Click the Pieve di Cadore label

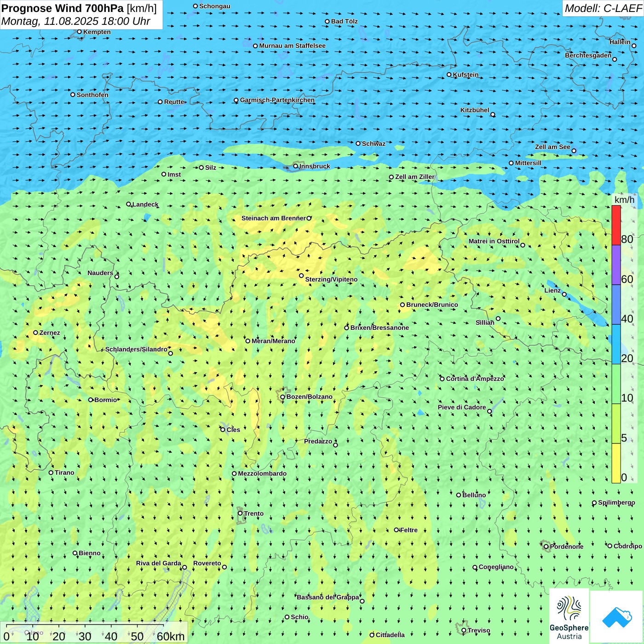pyautogui.click(x=462, y=407)
